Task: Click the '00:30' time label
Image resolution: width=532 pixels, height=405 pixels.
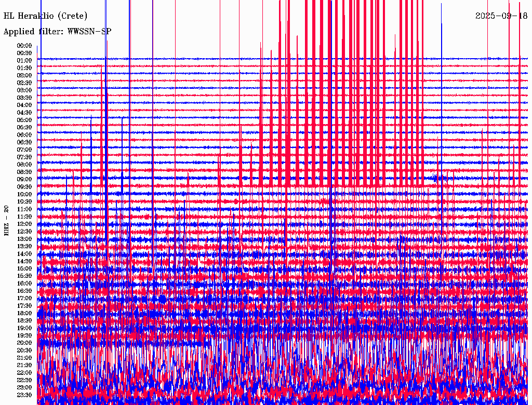Action: [x=24, y=53]
